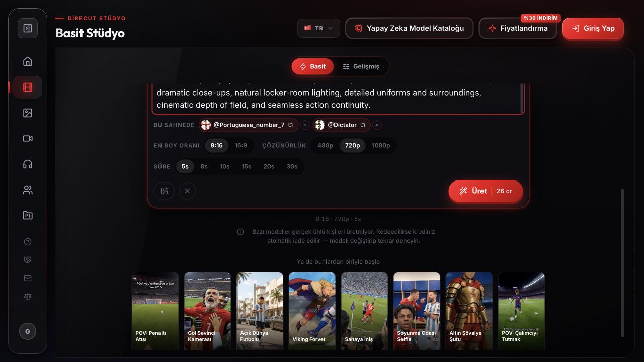Open the mail envelope sidebar icon
This screenshot has height=362, width=644.
[28, 278]
